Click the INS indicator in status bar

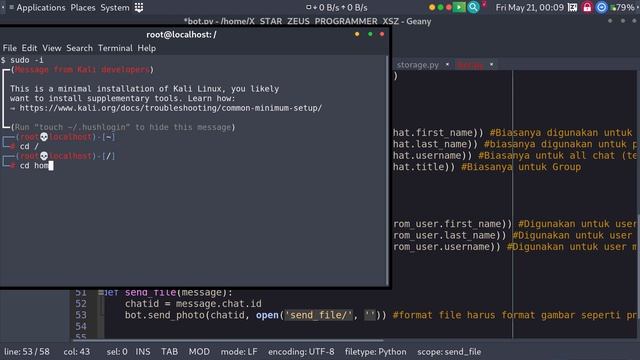[x=143, y=352]
